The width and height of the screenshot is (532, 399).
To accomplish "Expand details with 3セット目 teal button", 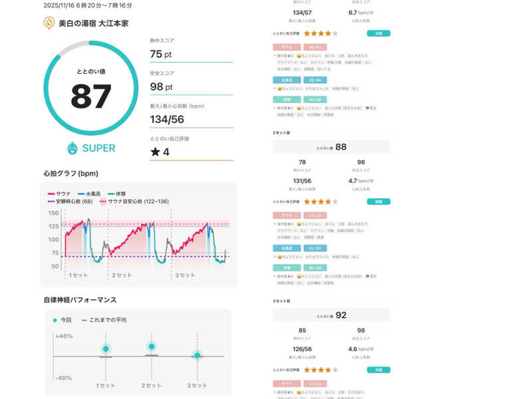I will pos(378,369).
